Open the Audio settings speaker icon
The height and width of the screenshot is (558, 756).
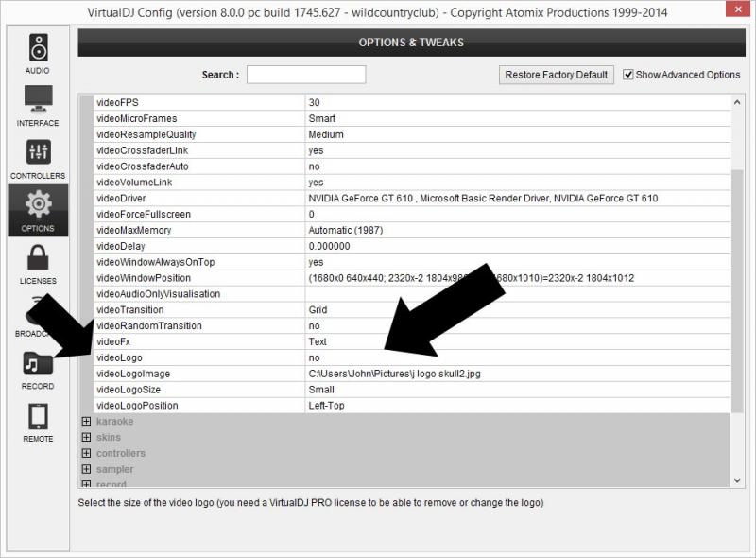[x=38, y=47]
